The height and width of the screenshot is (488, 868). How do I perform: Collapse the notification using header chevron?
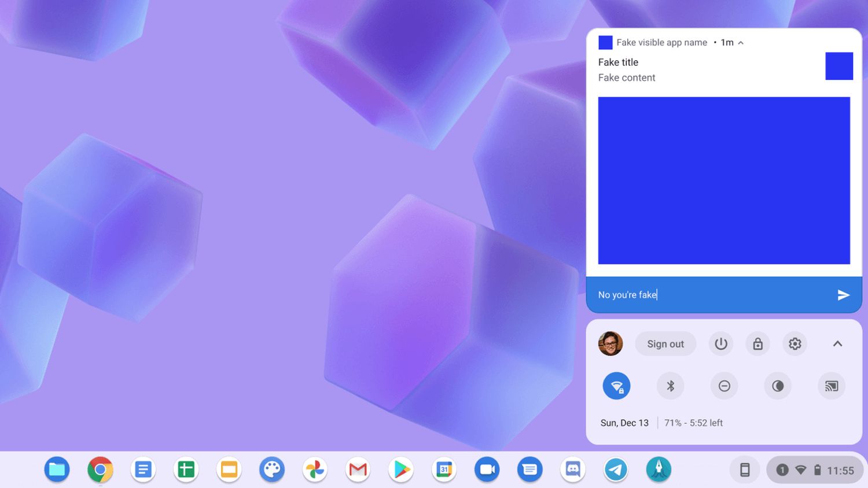[x=741, y=43]
